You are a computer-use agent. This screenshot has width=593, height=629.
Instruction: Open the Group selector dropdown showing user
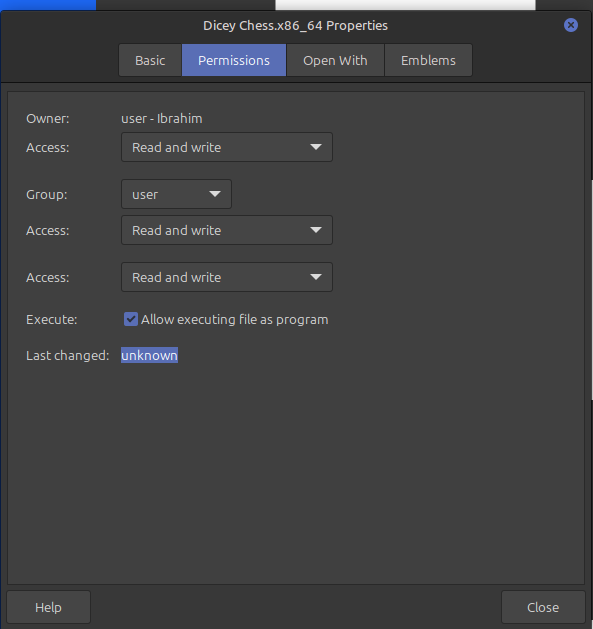[x=176, y=194]
